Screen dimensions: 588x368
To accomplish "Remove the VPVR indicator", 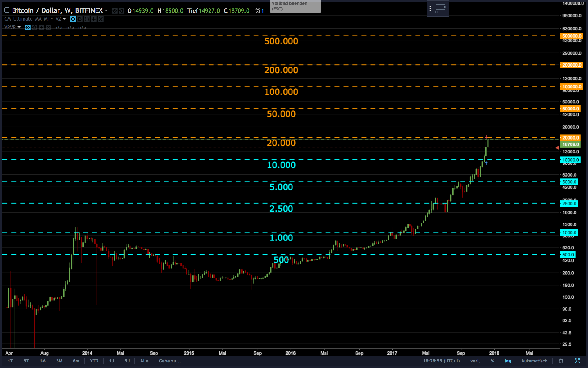I will click(48, 28).
